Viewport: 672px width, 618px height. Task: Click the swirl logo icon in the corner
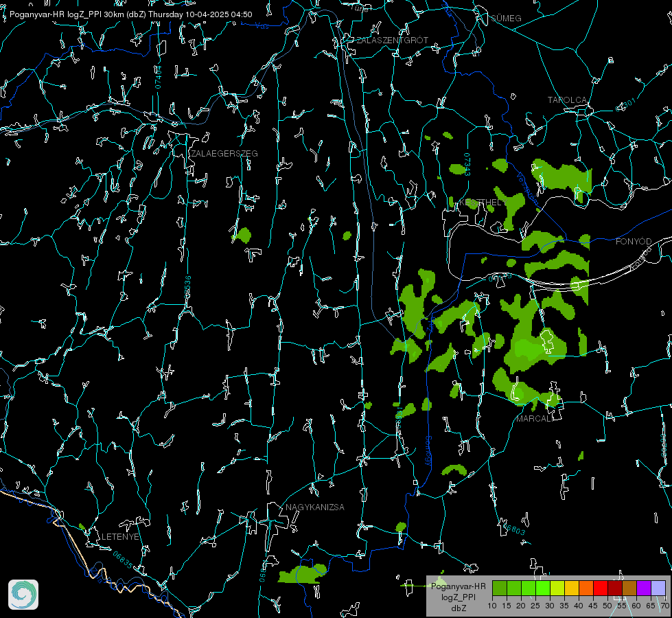pyautogui.click(x=23, y=595)
